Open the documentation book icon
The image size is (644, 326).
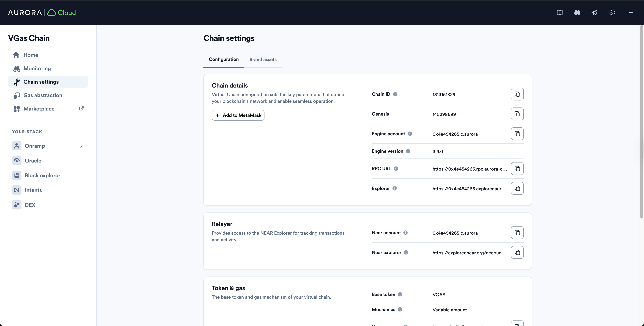[560, 13]
